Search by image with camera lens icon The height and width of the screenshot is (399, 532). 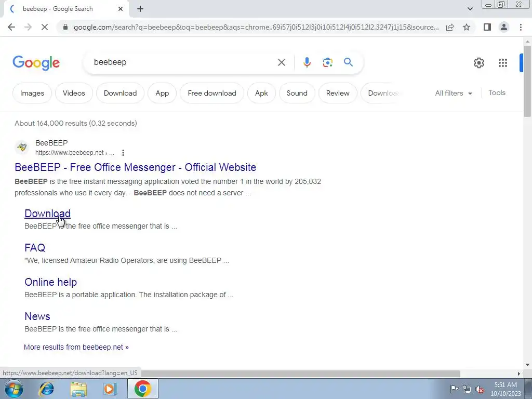coord(327,62)
